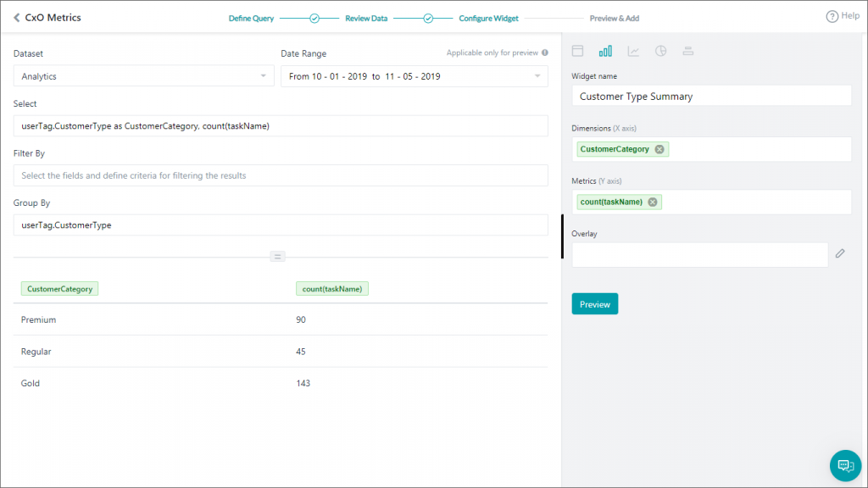
Task: Click the pencil icon beside Overlay
Action: point(840,253)
